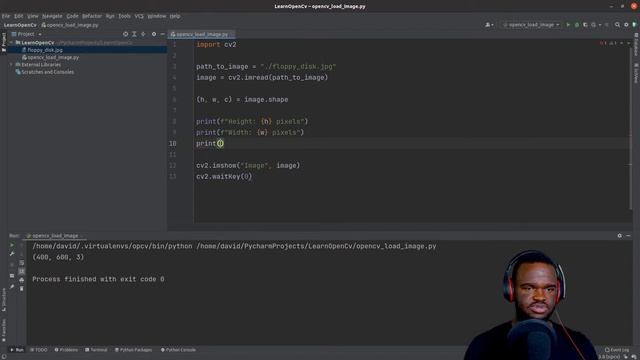
Task: Switch to opencv_load_image.py editor tab
Action: click(x=202, y=34)
